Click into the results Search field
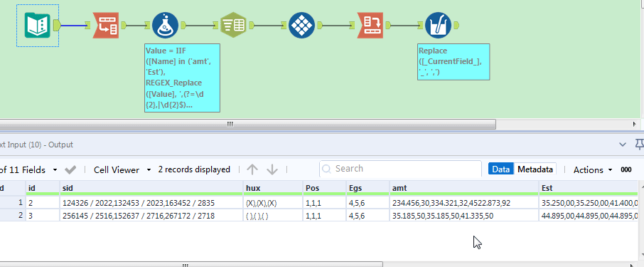The image size is (644, 267). [x=400, y=169]
